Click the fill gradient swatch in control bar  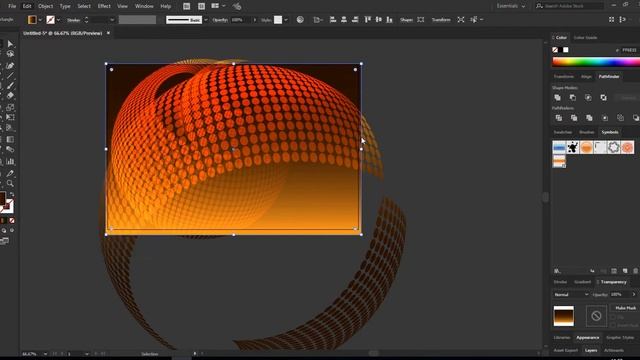[x=32, y=20]
